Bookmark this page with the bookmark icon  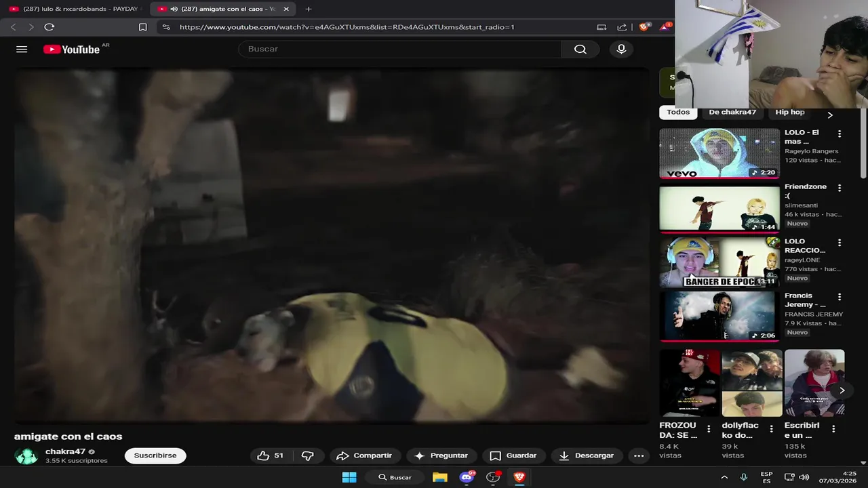point(142,27)
